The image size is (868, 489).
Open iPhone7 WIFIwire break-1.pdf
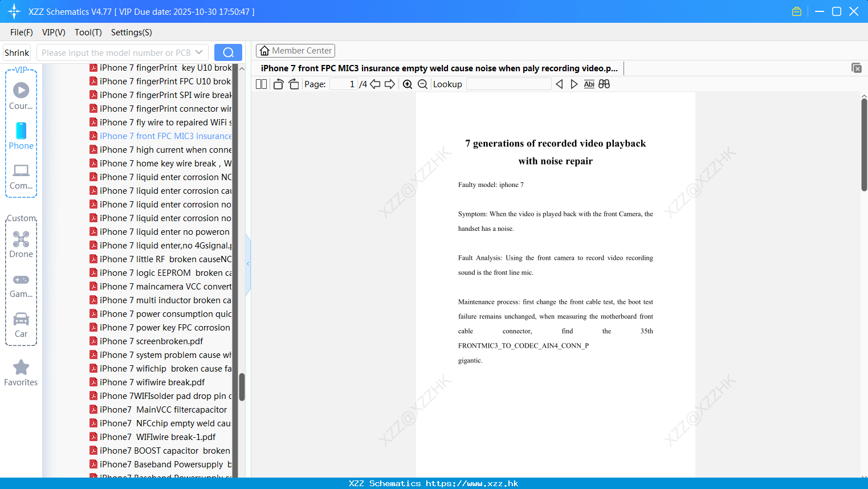pos(153,437)
